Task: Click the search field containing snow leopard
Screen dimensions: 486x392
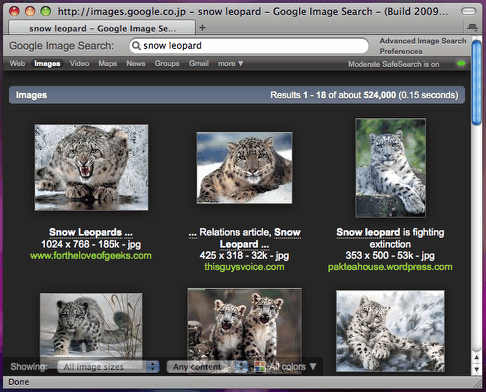Action: (249, 46)
